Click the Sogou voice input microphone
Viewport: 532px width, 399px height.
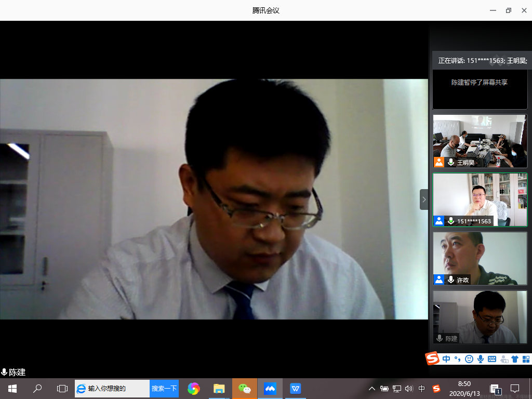click(x=481, y=359)
